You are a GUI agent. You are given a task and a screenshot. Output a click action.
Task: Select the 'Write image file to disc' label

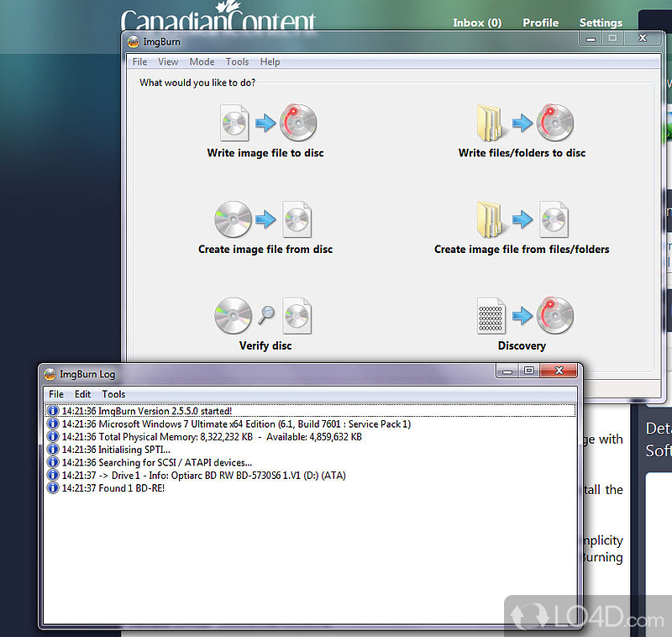coord(265,153)
